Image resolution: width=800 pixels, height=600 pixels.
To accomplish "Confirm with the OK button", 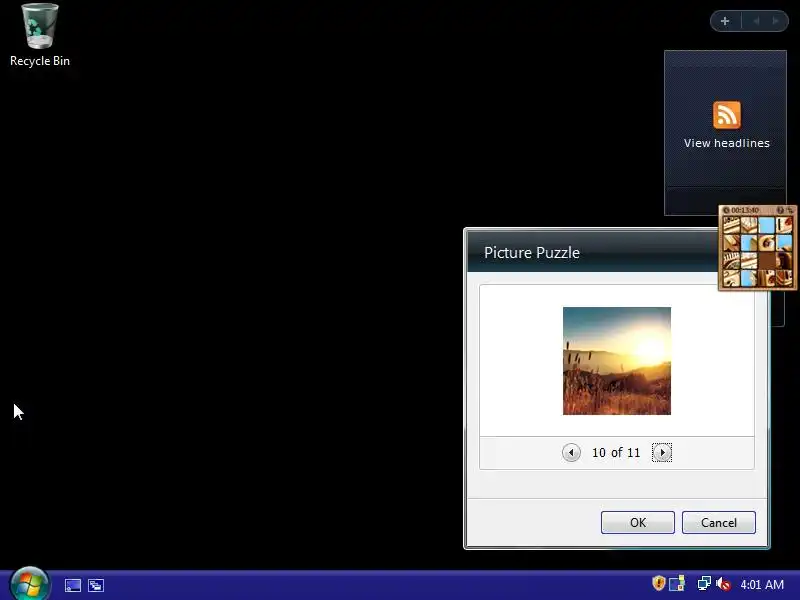I will click(x=638, y=522).
